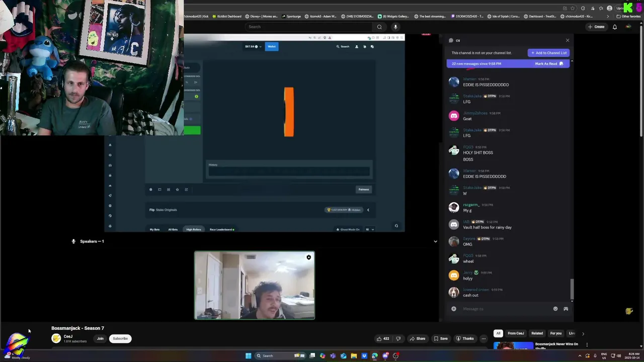Show next chips with right chevron
This screenshot has width=644, height=362.
583,333
